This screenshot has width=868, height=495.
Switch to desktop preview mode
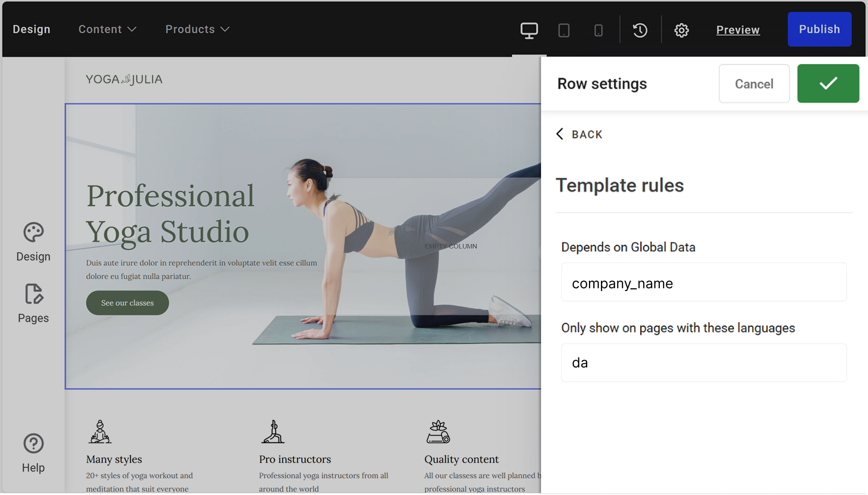pyautogui.click(x=529, y=29)
